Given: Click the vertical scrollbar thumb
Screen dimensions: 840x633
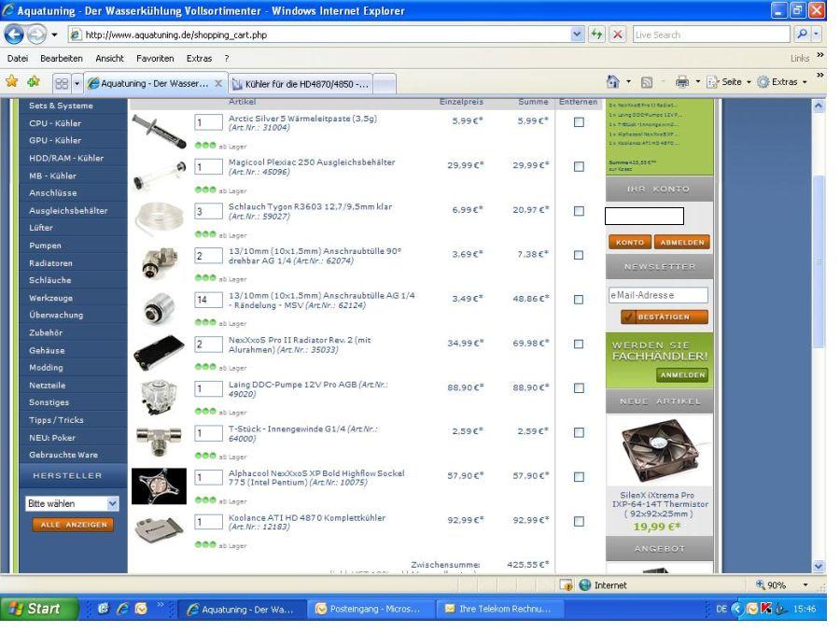Looking at the screenshot, I should 819,261.
